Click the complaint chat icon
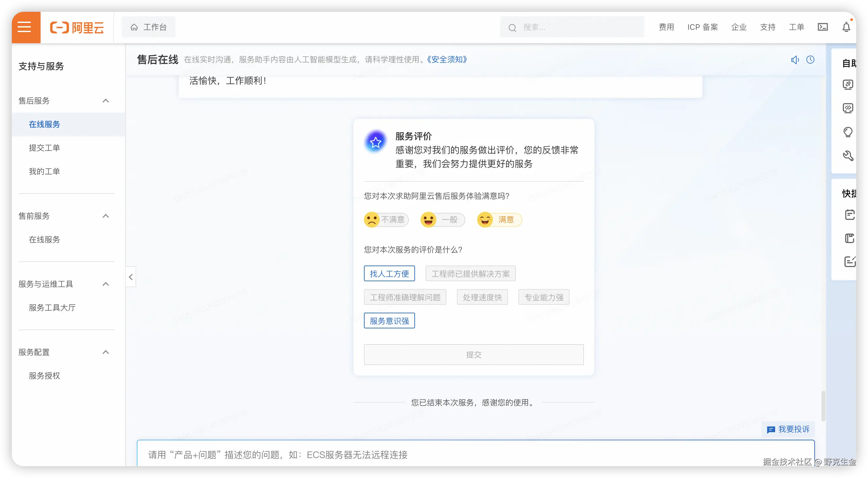This screenshot has width=868, height=478. pos(770,430)
